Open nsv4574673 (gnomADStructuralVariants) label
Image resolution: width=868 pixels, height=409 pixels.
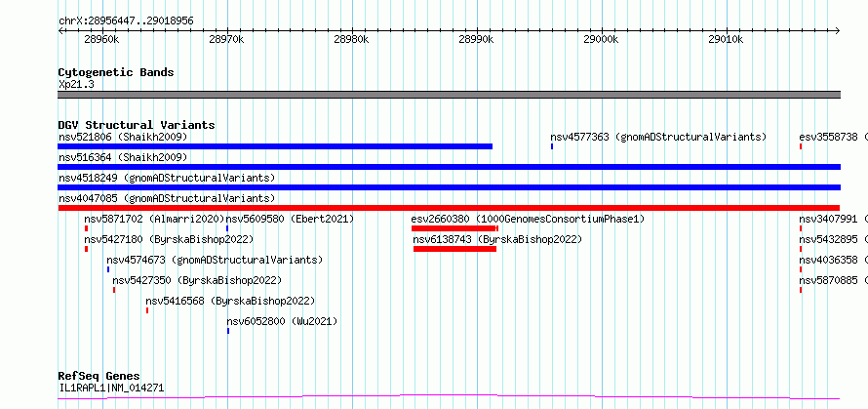click(x=215, y=260)
